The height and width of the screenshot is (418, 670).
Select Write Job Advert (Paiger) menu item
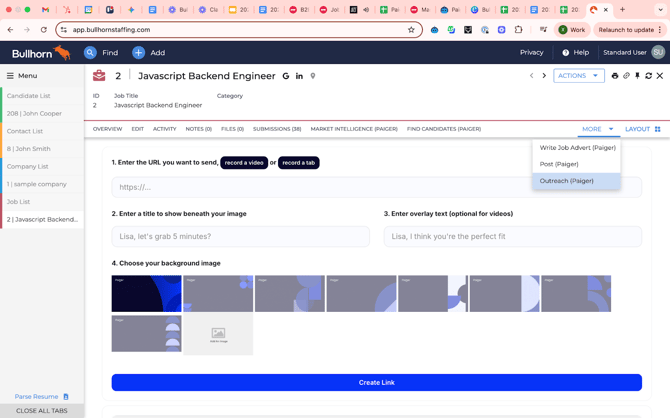[577, 147]
